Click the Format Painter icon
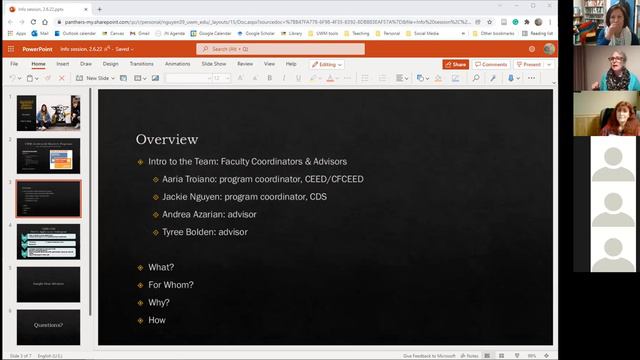Image resolution: width=640 pixels, height=360 pixels. pyautogui.click(x=48, y=78)
